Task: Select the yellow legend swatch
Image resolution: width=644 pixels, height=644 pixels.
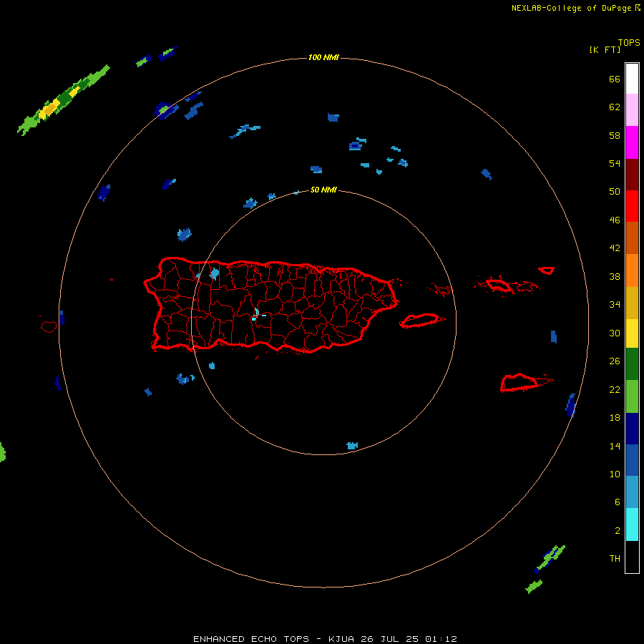Action: pos(632,333)
